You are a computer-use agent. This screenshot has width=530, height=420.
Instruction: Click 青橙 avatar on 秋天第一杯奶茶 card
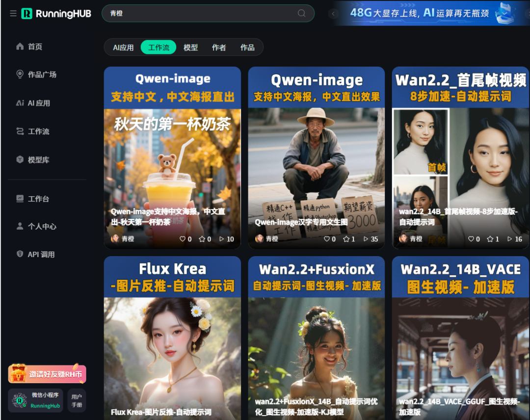point(115,238)
